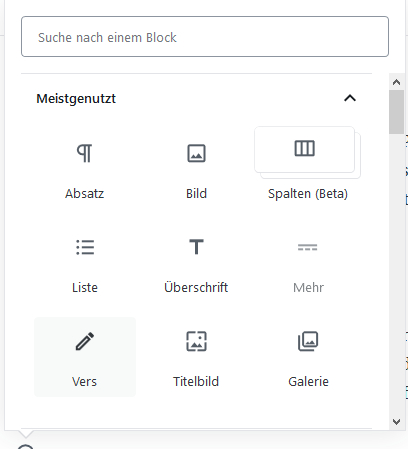Focus the 'Suche nach einem Block' field

(205, 37)
